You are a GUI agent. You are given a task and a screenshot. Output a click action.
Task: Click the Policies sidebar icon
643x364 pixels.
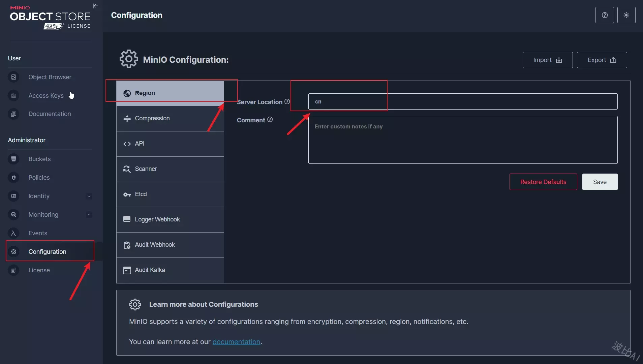point(13,178)
